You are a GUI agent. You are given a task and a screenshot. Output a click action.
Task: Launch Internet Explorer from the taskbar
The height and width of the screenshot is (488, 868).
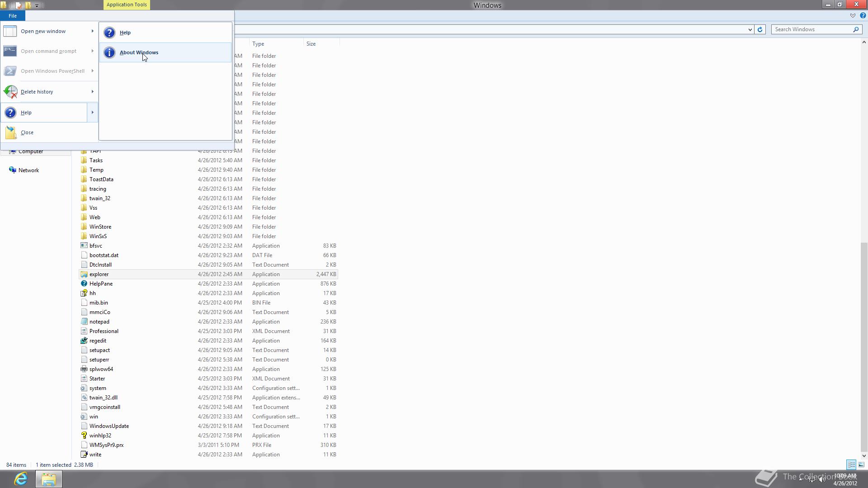click(21, 479)
